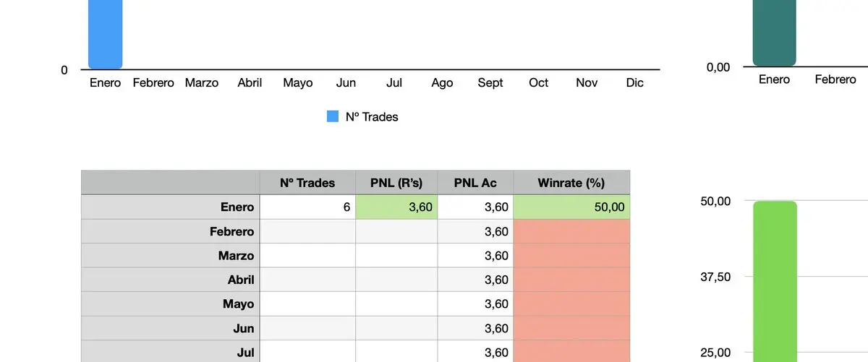Select the Enero Nº Trades cell showing 6
This screenshot has height=362, width=868.
coord(307,207)
